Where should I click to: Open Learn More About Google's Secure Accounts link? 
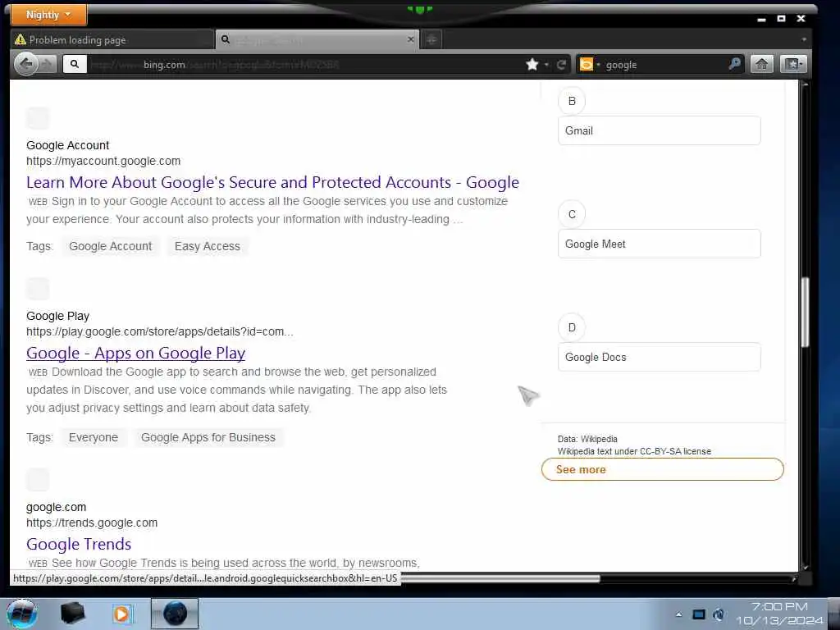[272, 182]
